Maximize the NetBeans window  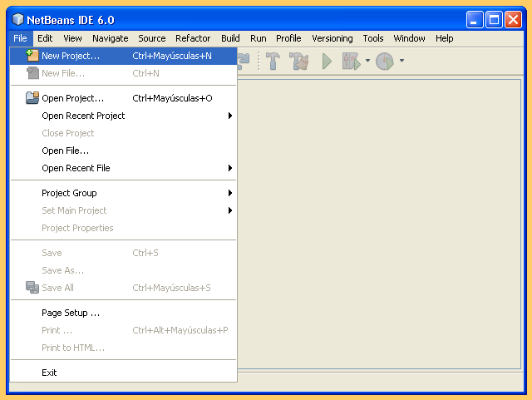(494, 19)
